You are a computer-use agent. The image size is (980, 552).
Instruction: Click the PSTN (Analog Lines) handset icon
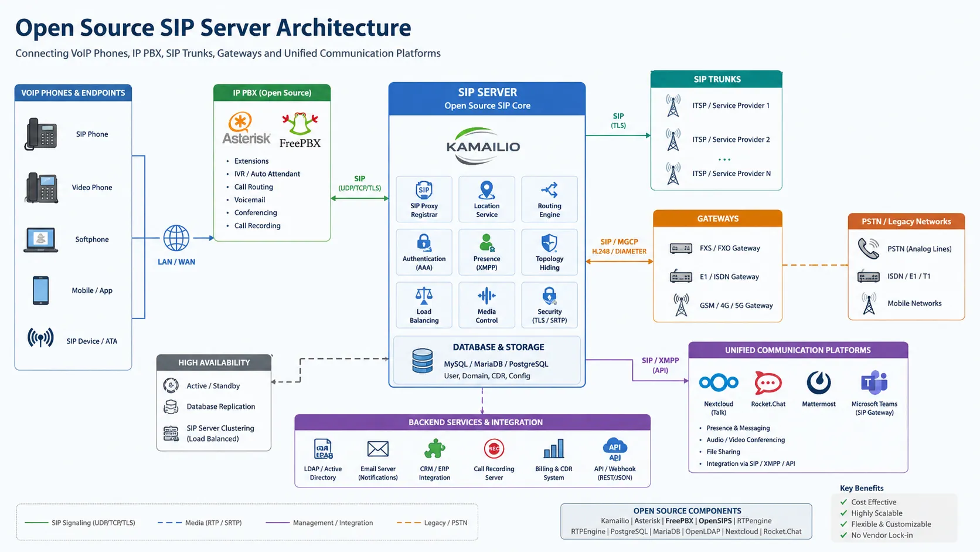point(869,249)
